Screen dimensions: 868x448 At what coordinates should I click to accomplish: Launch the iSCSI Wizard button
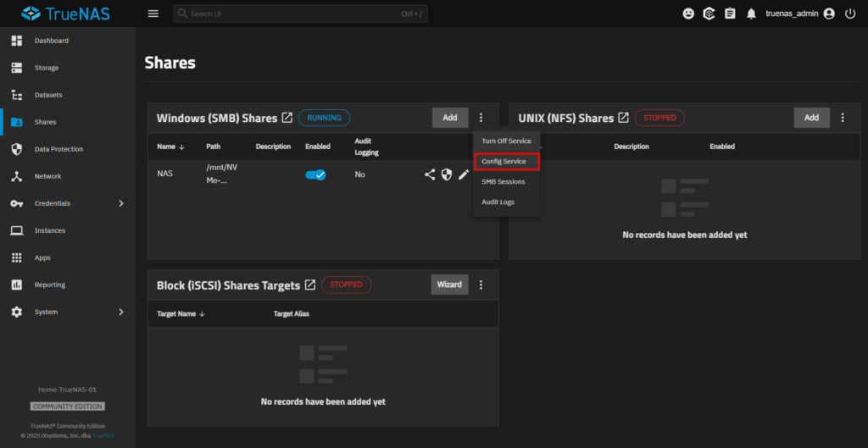[449, 285]
